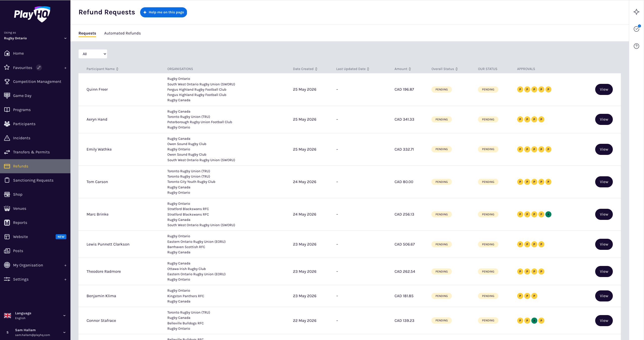Image resolution: width=644 pixels, height=340 pixels.
Task: Click Overall Status PENDING badge for Benjamin Klima
Action: (441, 296)
